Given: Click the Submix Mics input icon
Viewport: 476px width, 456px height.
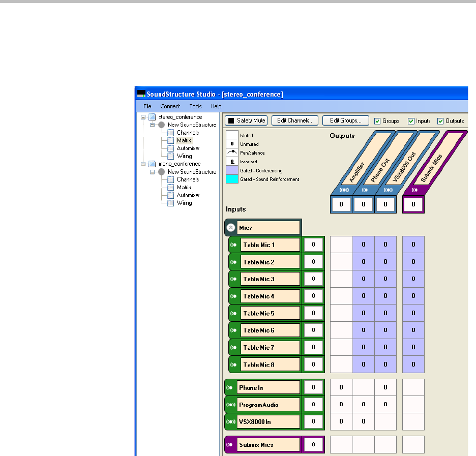Looking at the screenshot, I should [230, 445].
